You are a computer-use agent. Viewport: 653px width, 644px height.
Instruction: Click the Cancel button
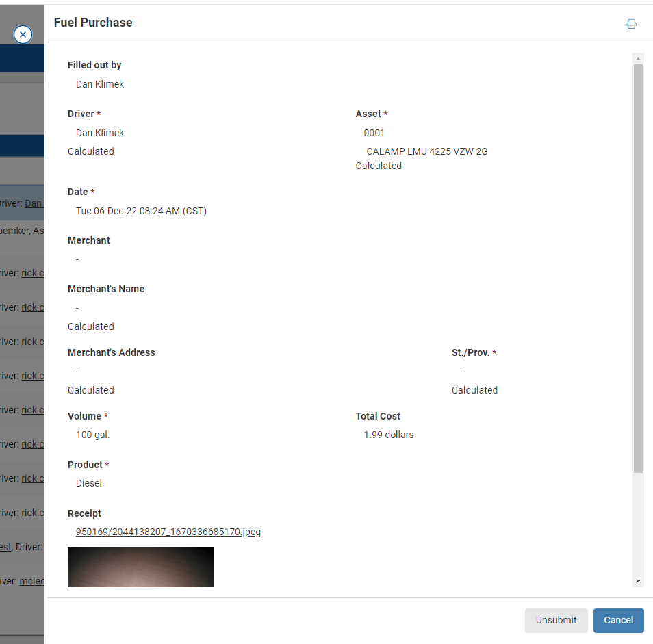point(618,620)
